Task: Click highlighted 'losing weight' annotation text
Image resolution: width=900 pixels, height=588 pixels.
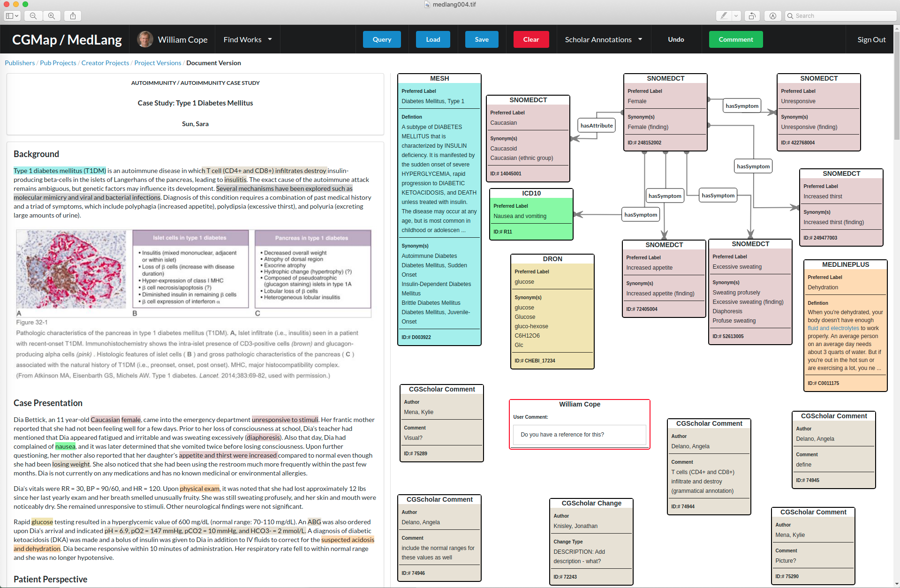Action: [x=71, y=464]
